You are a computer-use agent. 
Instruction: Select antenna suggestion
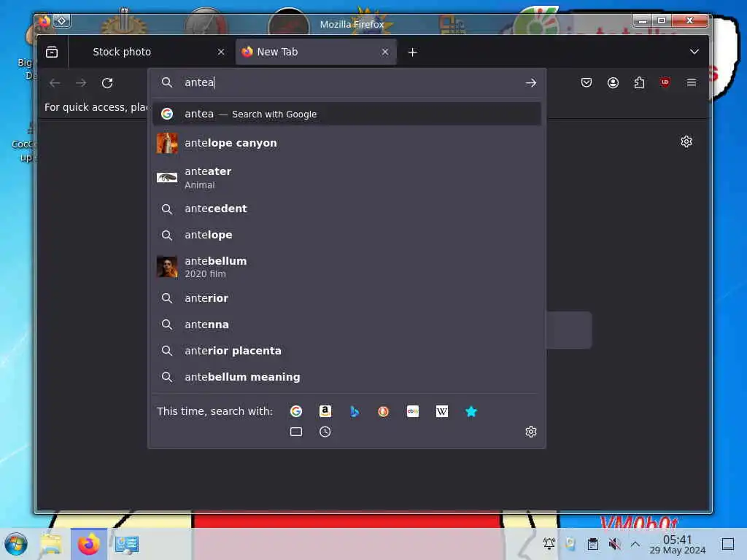click(x=347, y=324)
